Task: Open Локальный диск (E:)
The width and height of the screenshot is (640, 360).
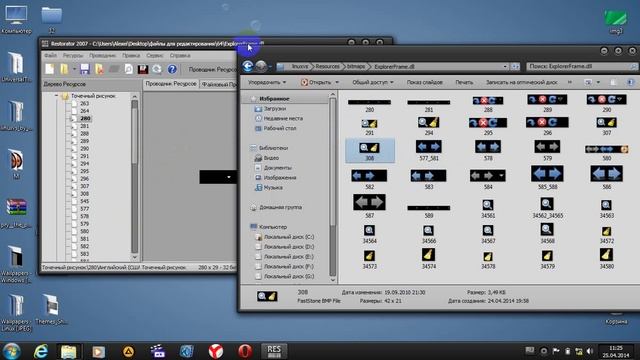Action: coord(289,257)
